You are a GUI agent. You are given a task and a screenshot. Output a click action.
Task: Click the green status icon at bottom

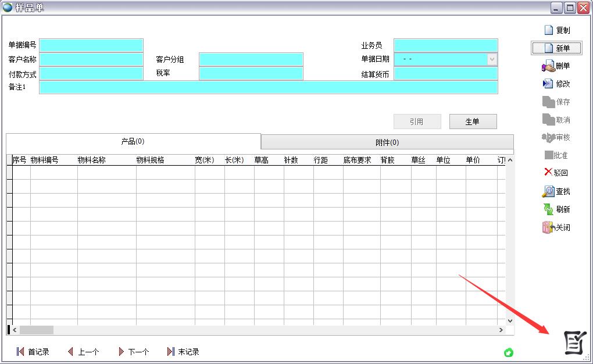(509, 352)
